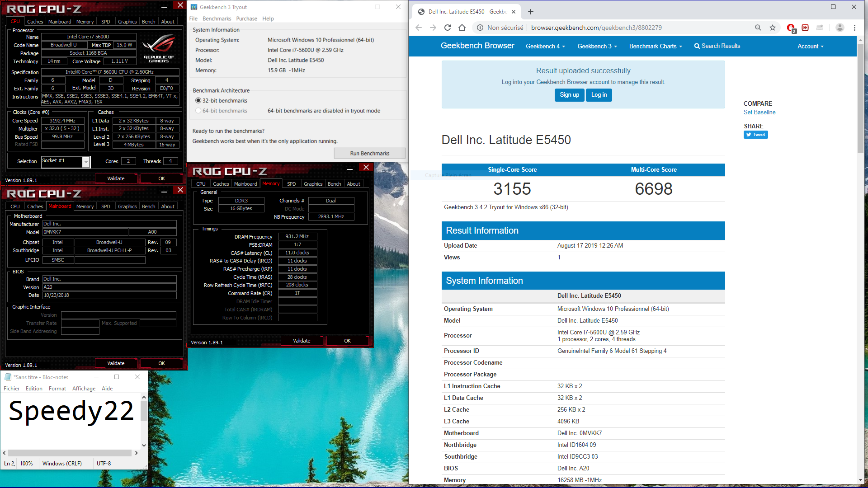The width and height of the screenshot is (868, 488).
Task: Expand Benchmark Charts dropdown
Action: [656, 46]
